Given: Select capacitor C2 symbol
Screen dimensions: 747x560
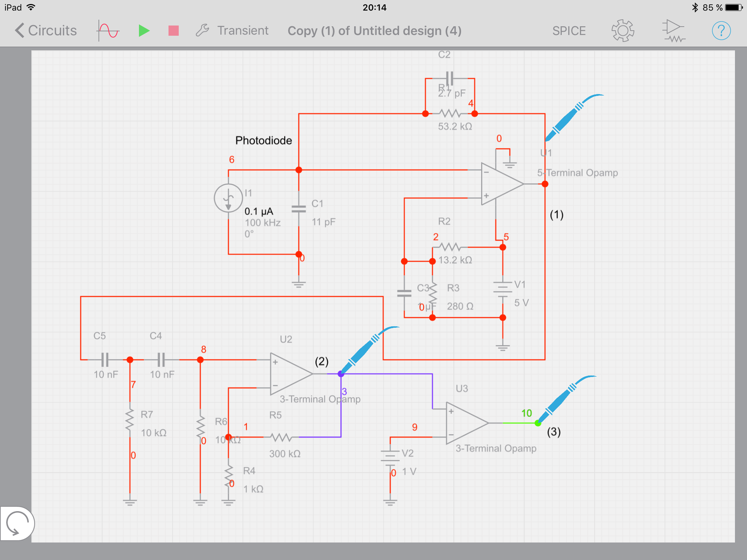Looking at the screenshot, I should click(450, 78).
